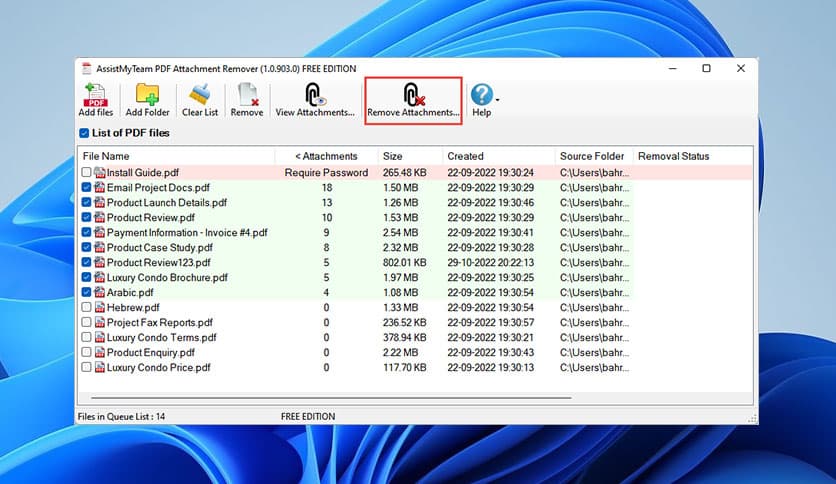The image size is (836, 484).
Task: Click the Require Password cell
Action: 326,172
